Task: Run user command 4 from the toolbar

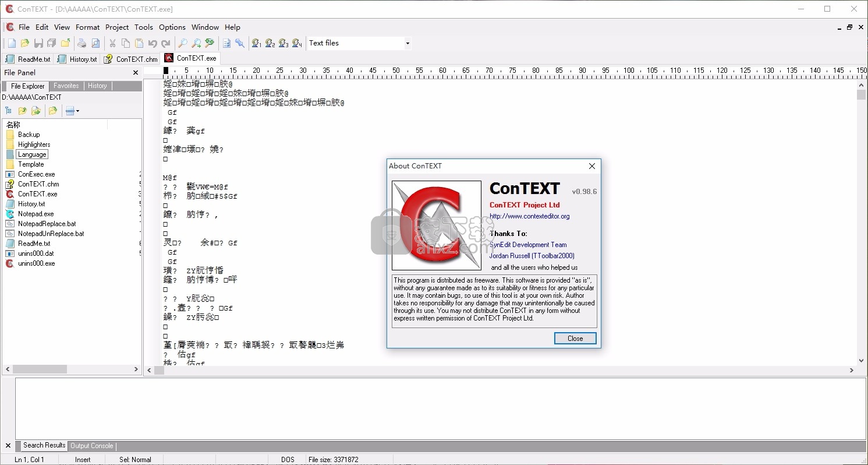Action: pos(297,43)
